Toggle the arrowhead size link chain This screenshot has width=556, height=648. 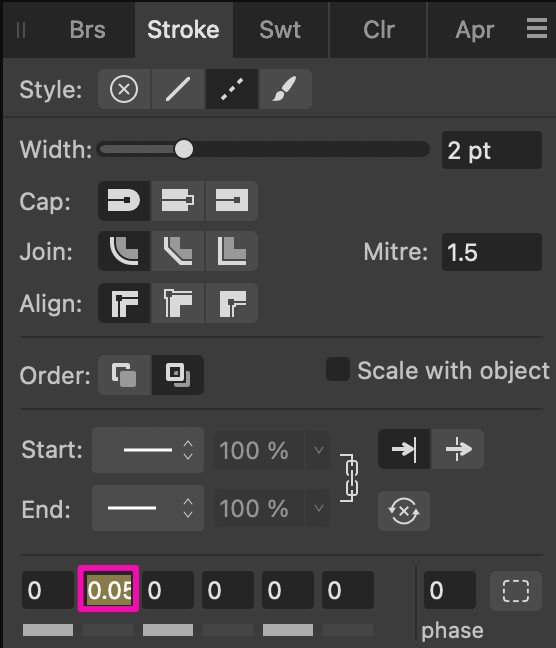[350, 478]
